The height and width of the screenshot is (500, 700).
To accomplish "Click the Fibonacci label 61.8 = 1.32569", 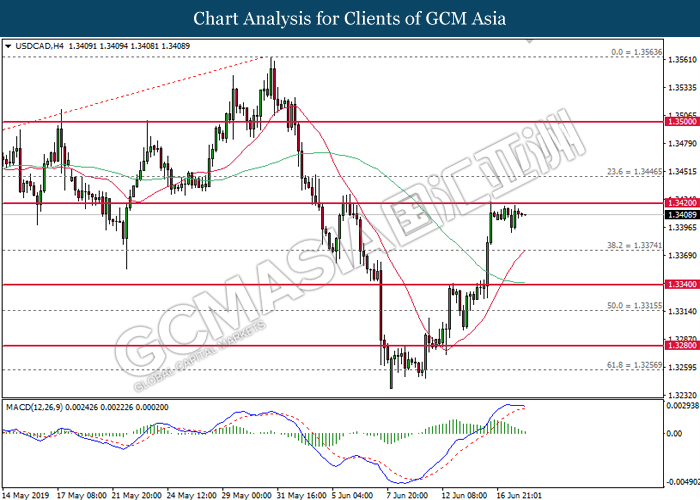I will point(634,365).
